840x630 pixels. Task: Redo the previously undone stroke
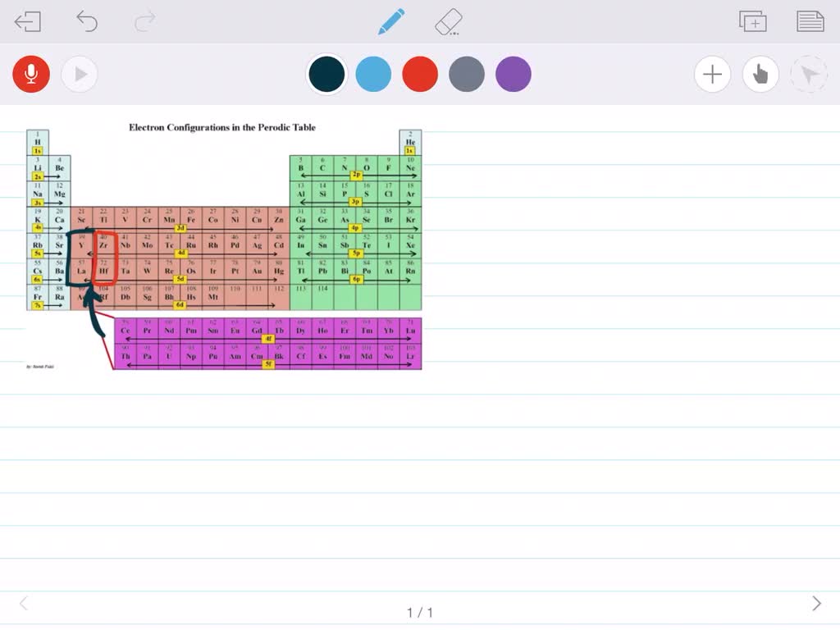coord(144,22)
